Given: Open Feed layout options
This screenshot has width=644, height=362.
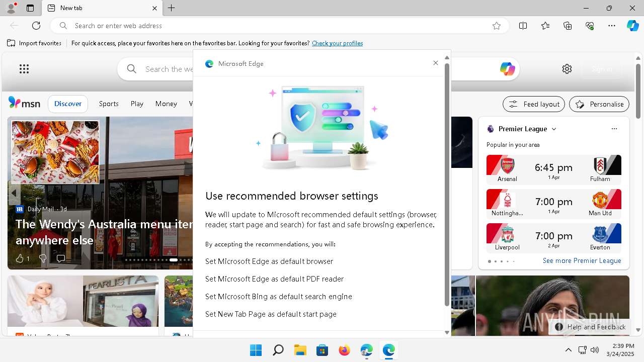Looking at the screenshot, I should click(534, 104).
